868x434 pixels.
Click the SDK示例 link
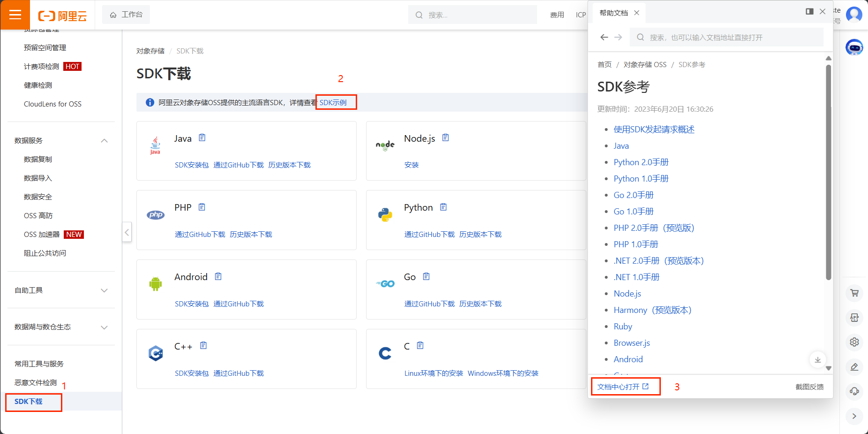coord(333,102)
